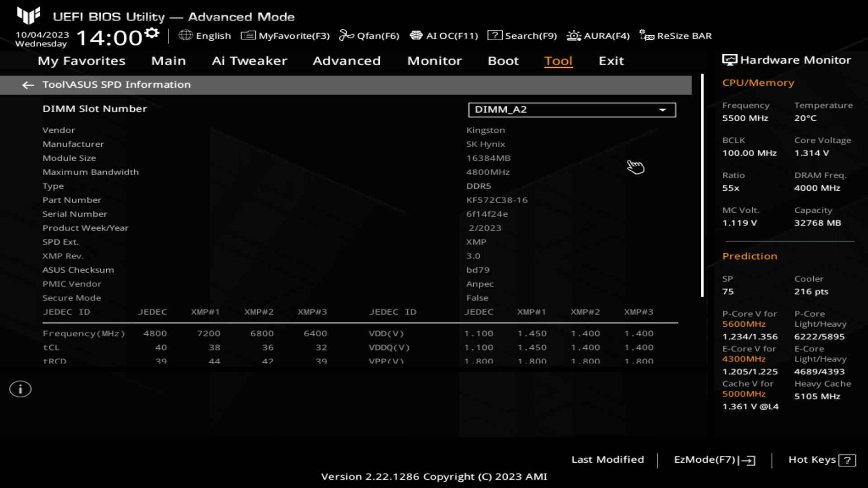Screen dimensions: 868x488
Task: Open AURA(F4) lighting icon
Action: click(x=574, y=35)
